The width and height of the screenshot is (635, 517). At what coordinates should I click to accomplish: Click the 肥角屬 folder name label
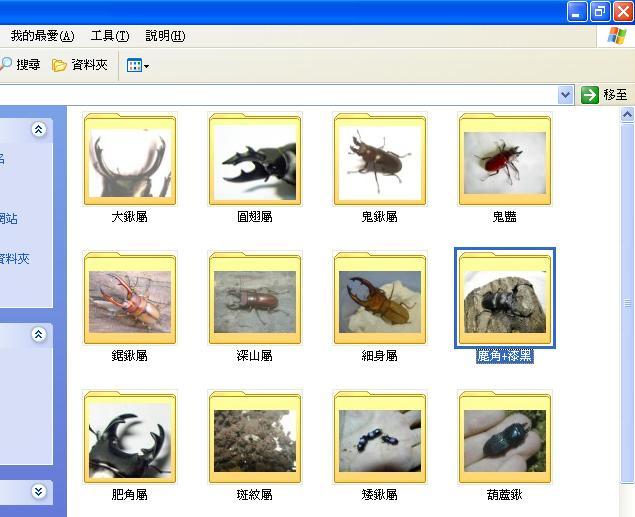coord(130,495)
